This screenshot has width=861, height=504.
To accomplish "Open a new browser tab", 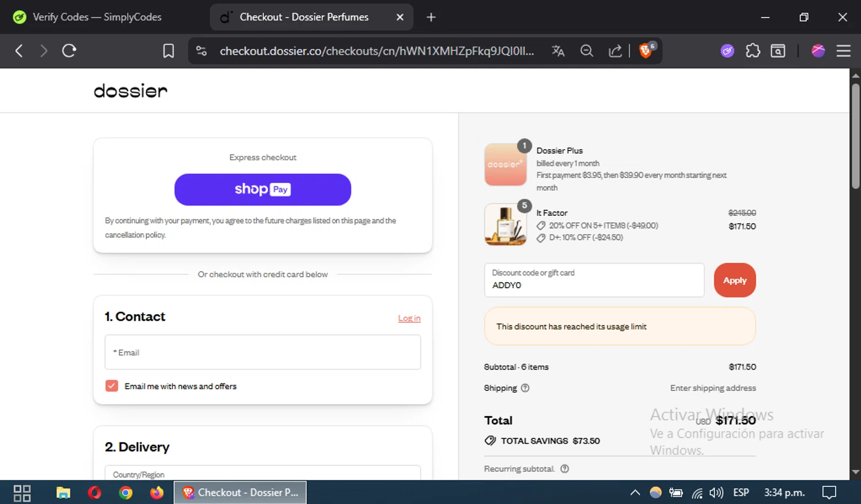I will click(431, 17).
